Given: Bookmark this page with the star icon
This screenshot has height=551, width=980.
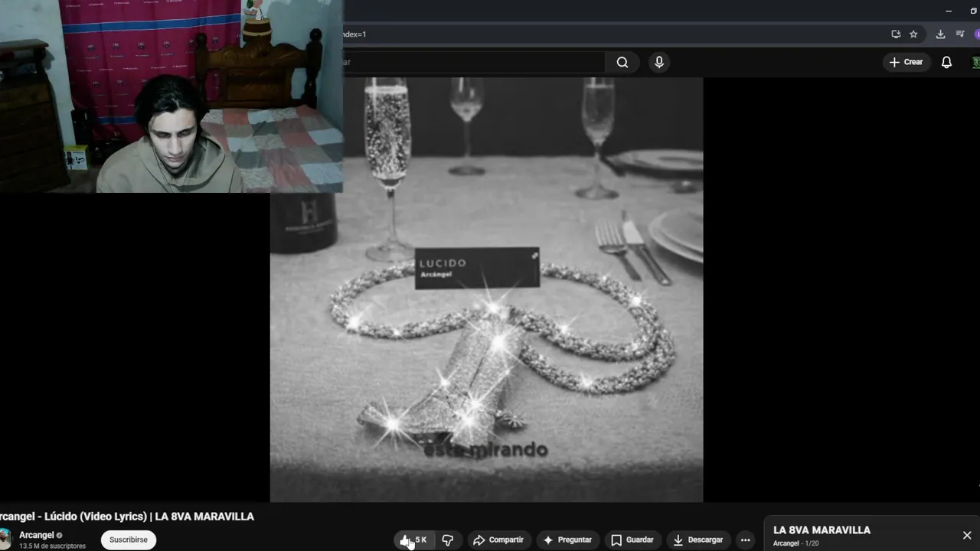Looking at the screenshot, I should pos(913,34).
